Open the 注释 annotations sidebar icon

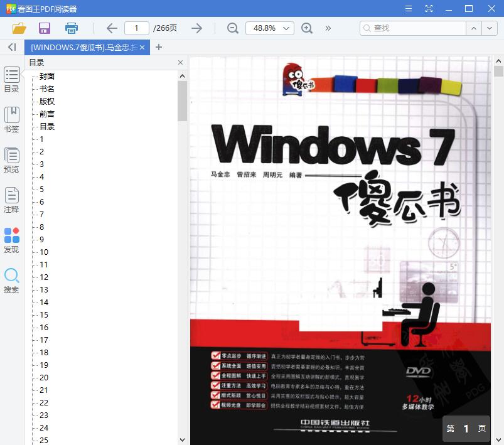tap(11, 200)
